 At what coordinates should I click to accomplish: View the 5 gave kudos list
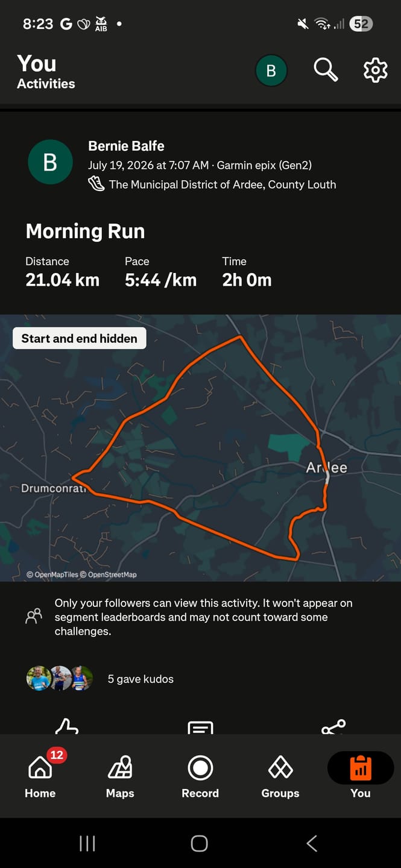pyautogui.click(x=141, y=679)
